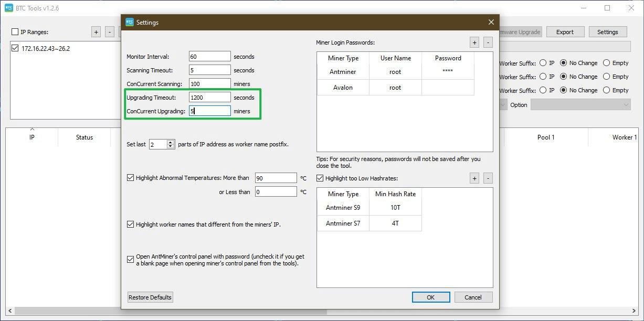Increase the IP address parts spinner value

point(171,142)
